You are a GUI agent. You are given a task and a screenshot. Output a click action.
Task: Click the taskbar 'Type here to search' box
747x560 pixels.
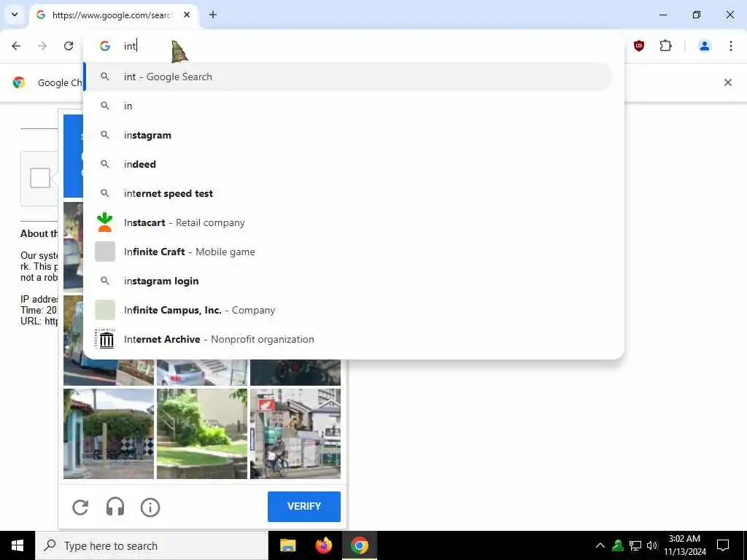pyautogui.click(x=152, y=545)
